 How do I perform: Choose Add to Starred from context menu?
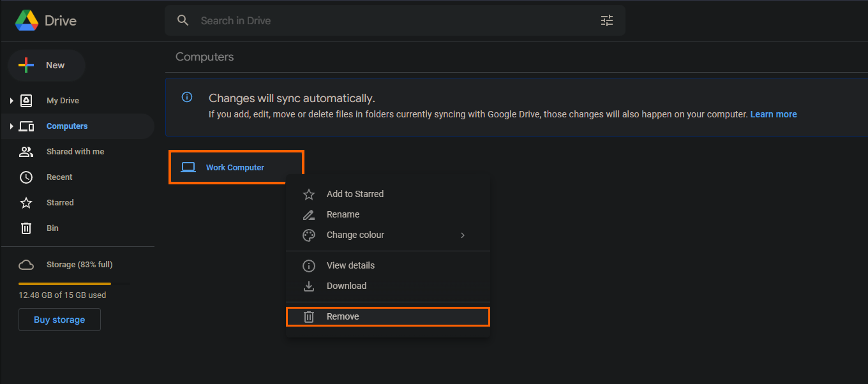(x=388, y=194)
